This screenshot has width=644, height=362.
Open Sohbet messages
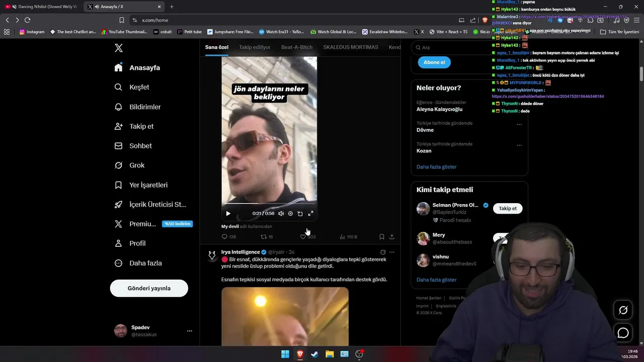tap(133, 146)
